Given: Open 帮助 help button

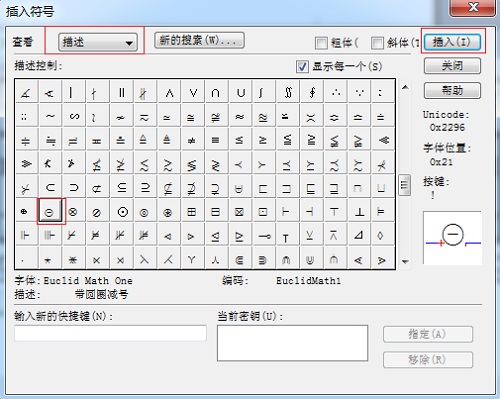Looking at the screenshot, I should [452, 90].
